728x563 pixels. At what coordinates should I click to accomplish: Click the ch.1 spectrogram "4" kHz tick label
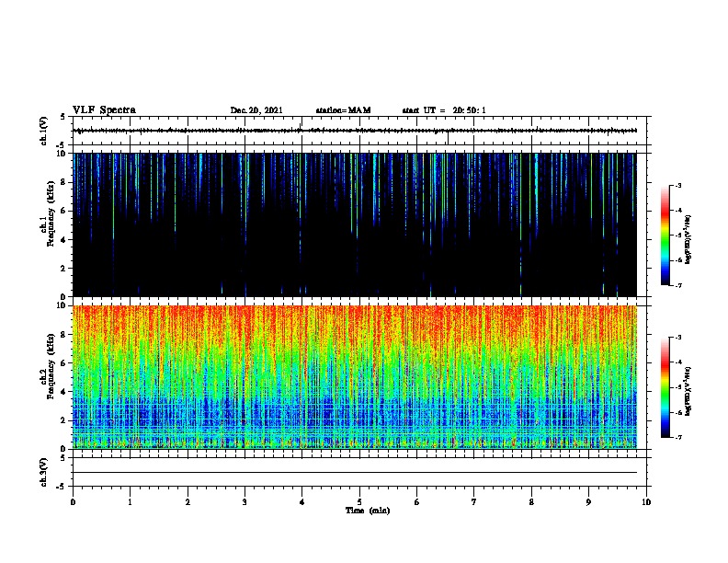[x=63, y=240]
